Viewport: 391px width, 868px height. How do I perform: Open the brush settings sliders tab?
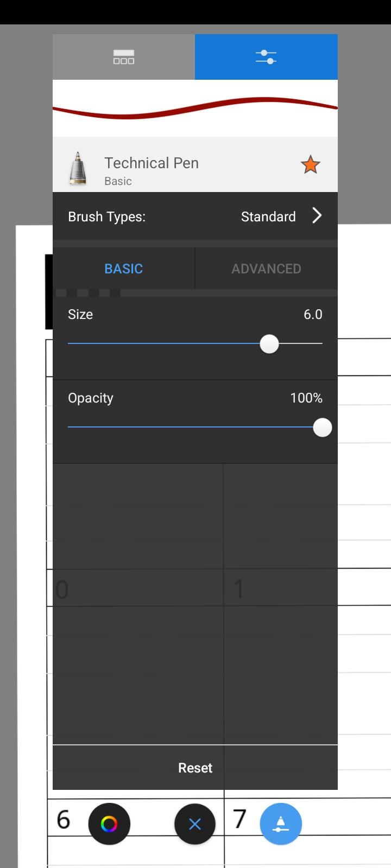coord(266,57)
